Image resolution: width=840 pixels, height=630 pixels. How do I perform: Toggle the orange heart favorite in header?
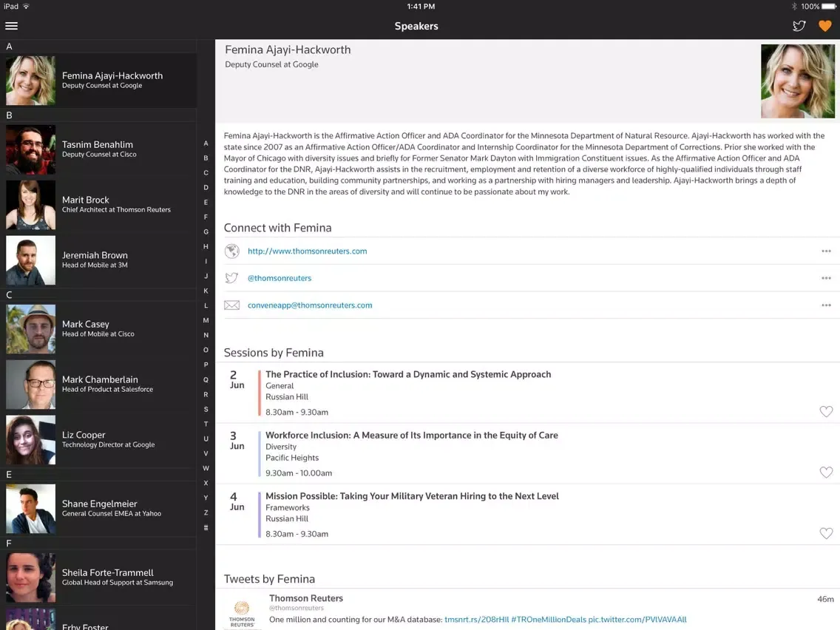pyautogui.click(x=825, y=26)
